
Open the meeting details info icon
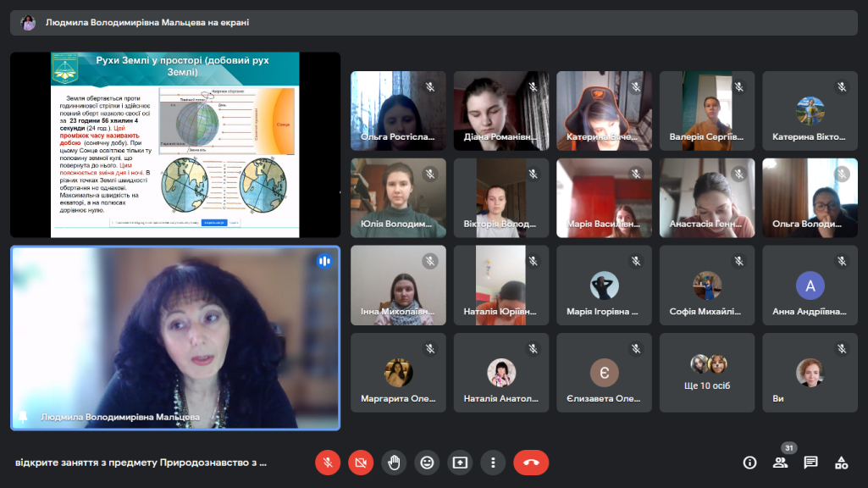coord(749,463)
